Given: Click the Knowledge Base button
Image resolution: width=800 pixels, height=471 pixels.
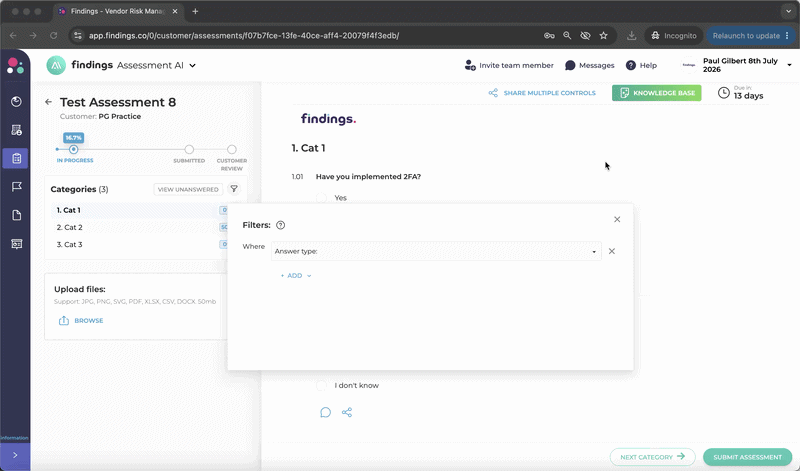Looking at the screenshot, I should 657,93.
